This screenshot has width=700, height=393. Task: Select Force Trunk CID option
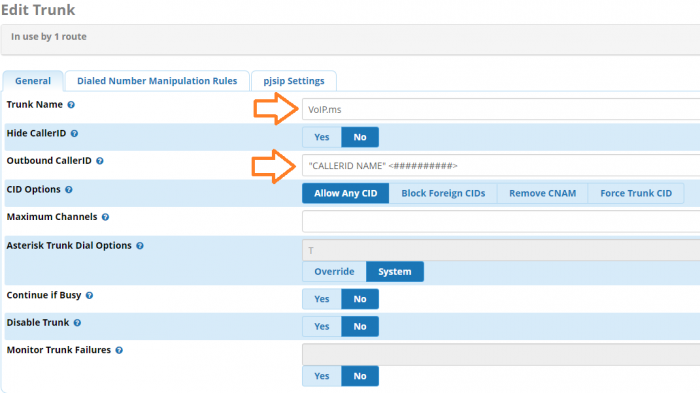[x=636, y=193]
